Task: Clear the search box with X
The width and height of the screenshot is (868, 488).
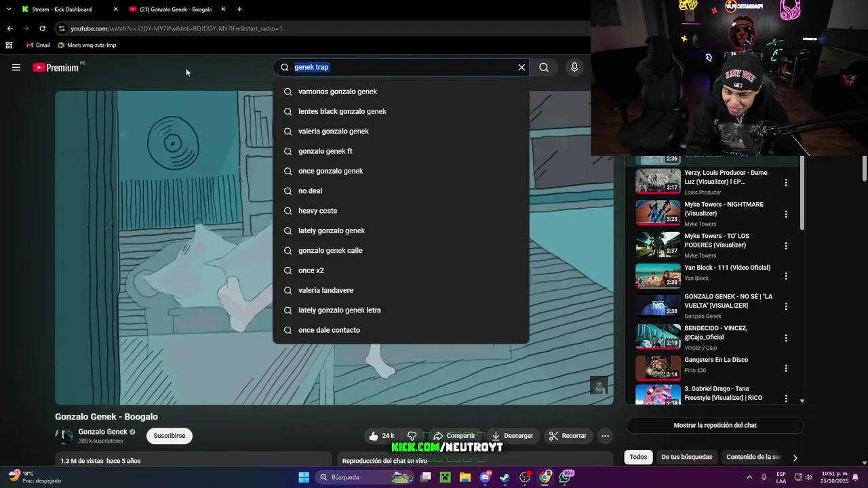Action: (x=521, y=67)
